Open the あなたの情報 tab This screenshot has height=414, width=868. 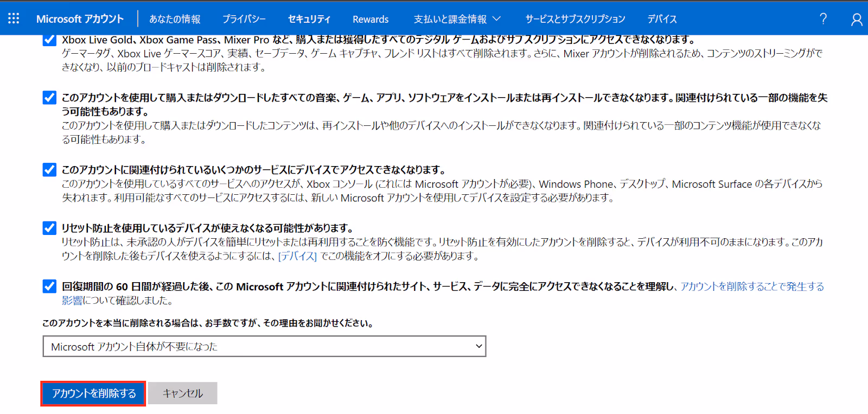pos(175,19)
